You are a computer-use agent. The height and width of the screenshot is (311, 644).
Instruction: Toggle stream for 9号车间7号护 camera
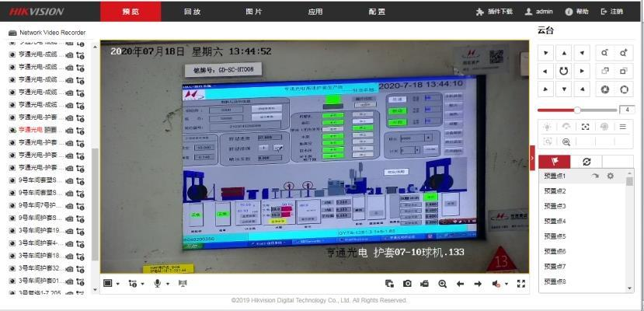click(x=80, y=205)
